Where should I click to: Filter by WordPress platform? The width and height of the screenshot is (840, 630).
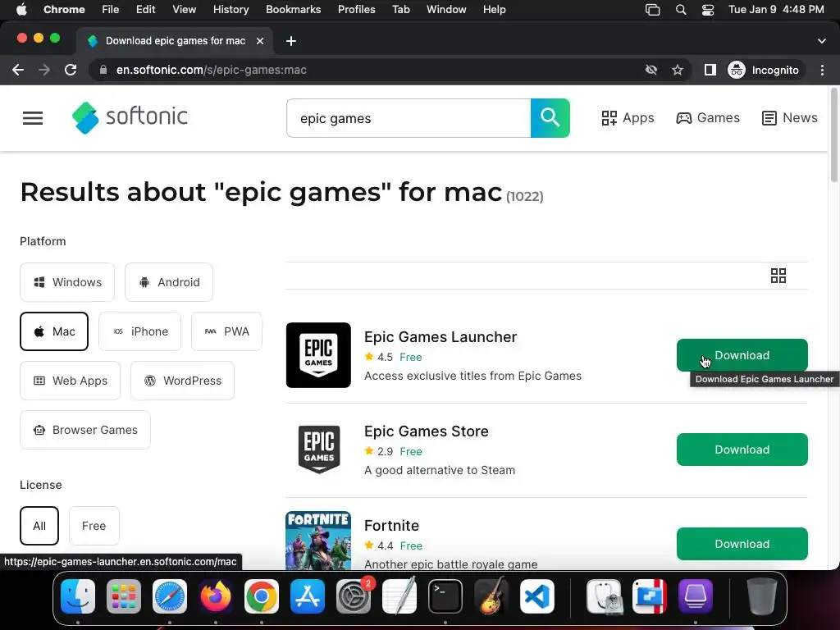point(183,381)
